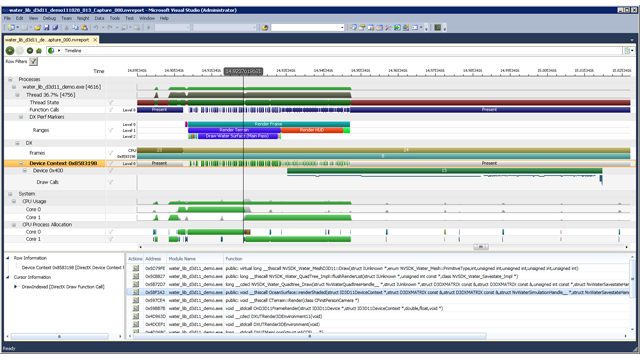This screenshot has width=640, height=360.
Task: Click the Paste icon in toolbar
Action: click(84, 28)
